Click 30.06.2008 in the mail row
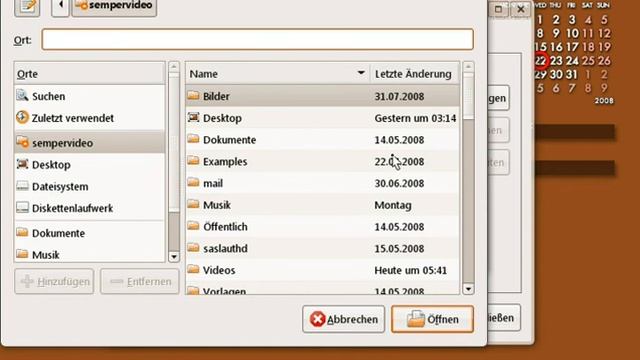The image size is (640, 360). pyautogui.click(x=399, y=183)
